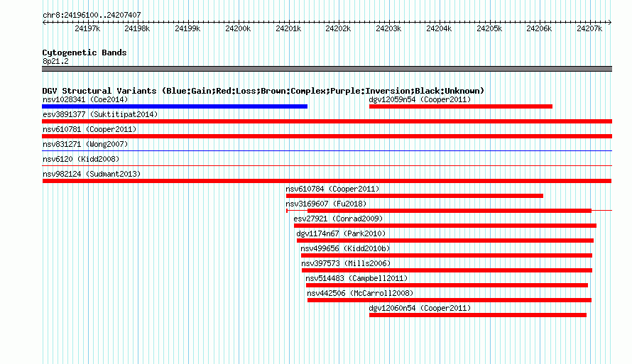Open the dgv12059n54 (Cooper2011) label
632x364 pixels.
tap(420, 99)
